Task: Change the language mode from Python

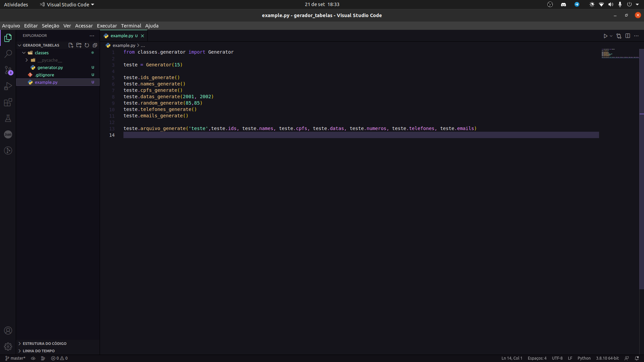Action: [x=585, y=358]
